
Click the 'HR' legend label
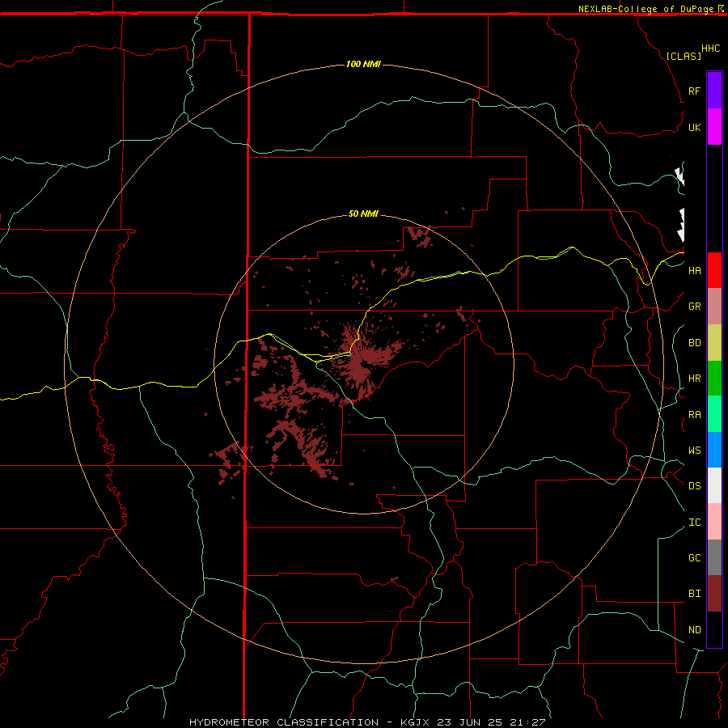point(694,379)
